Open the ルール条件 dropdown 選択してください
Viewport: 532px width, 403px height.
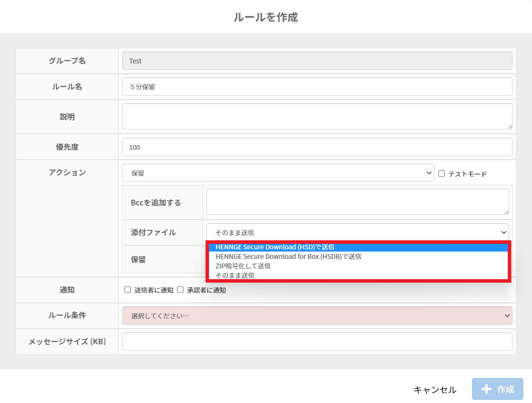[317, 316]
